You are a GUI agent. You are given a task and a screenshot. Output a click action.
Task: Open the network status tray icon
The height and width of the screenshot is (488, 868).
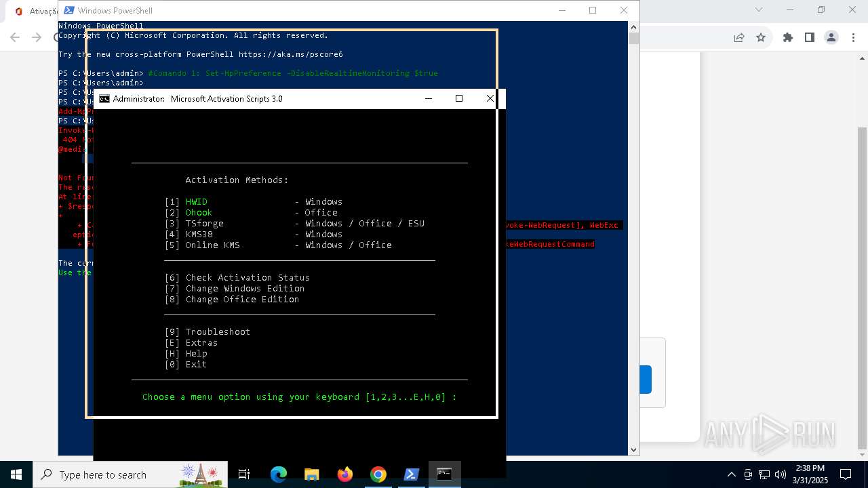tap(764, 474)
